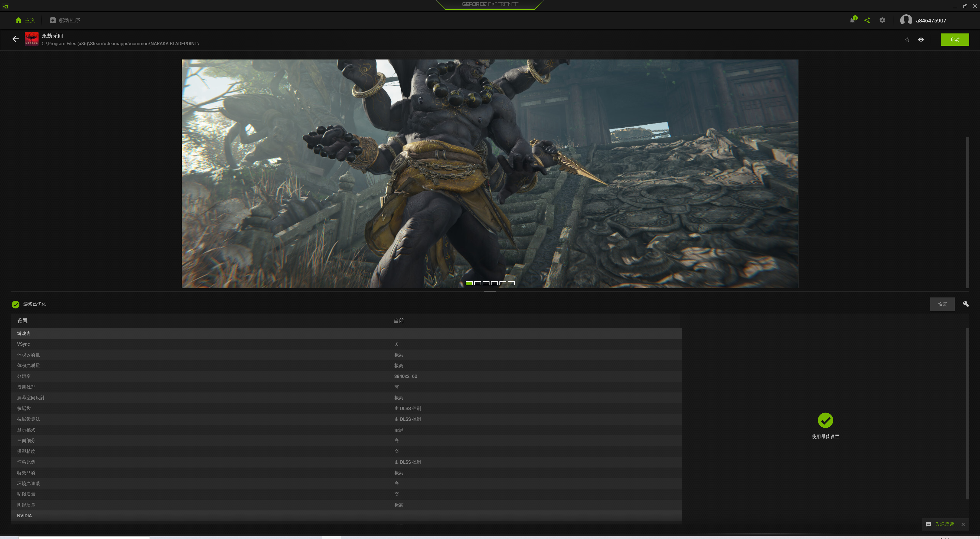Image resolution: width=980 pixels, height=539 pixels.
Task: Click the main page vertical scrollbar
Action: pos(967,212)
